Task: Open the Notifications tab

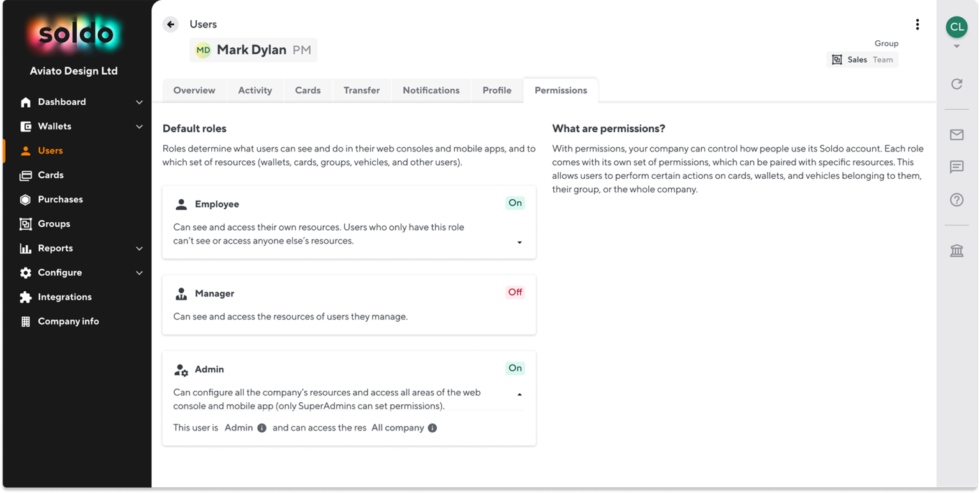Action: 431,90
